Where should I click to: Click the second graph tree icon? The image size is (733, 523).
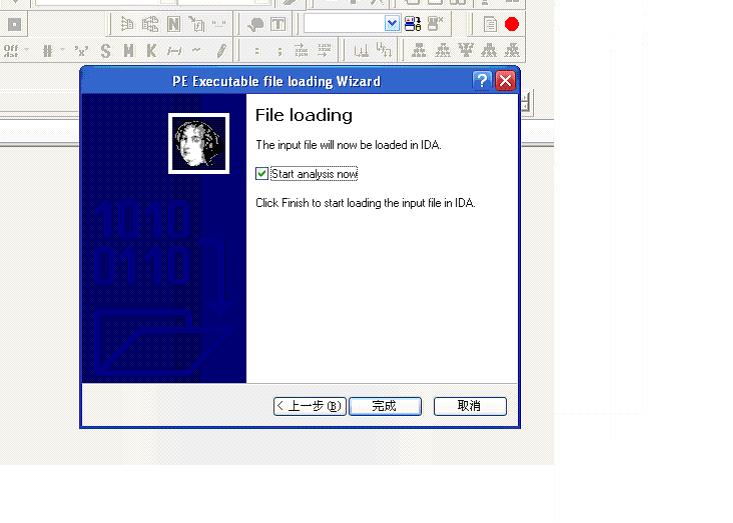tap(442, 50)
